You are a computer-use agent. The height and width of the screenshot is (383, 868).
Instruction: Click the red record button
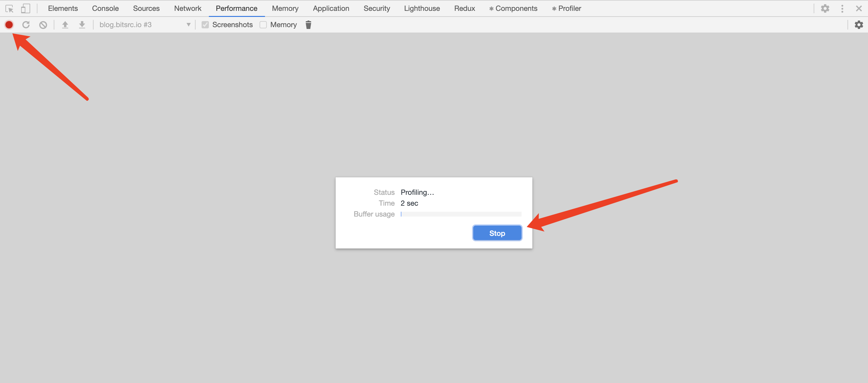tap(9, 24)
